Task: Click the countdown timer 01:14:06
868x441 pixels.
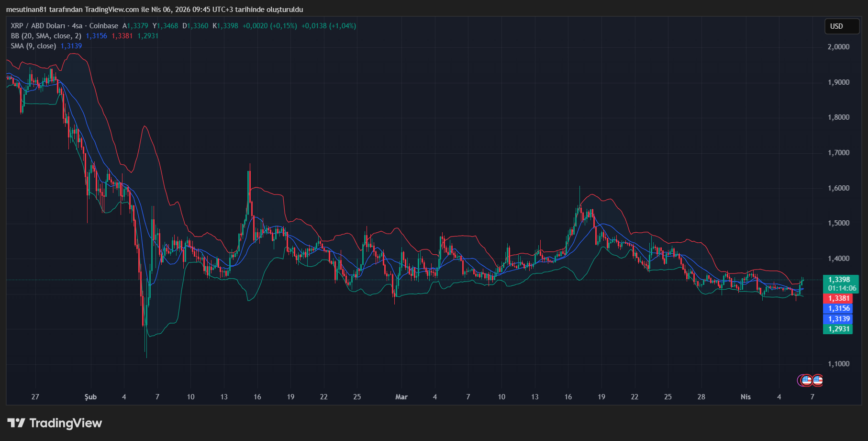Action: (840, 288)
